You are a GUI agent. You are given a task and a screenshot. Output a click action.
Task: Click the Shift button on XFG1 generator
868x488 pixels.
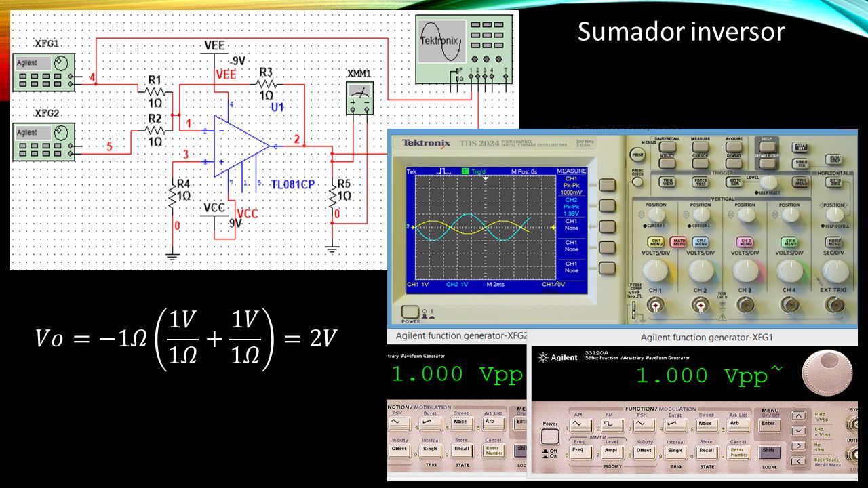(770, 452)
